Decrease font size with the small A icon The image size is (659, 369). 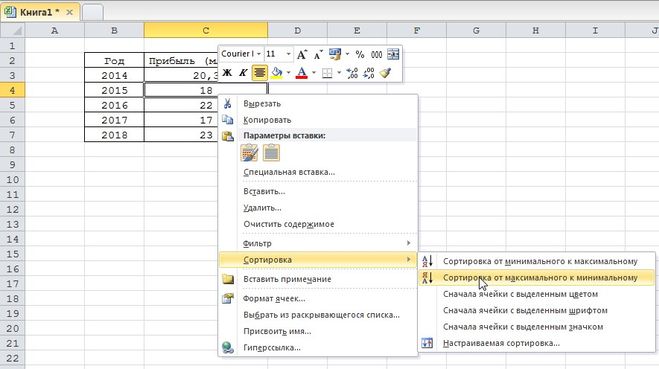(x=318, y=55)
